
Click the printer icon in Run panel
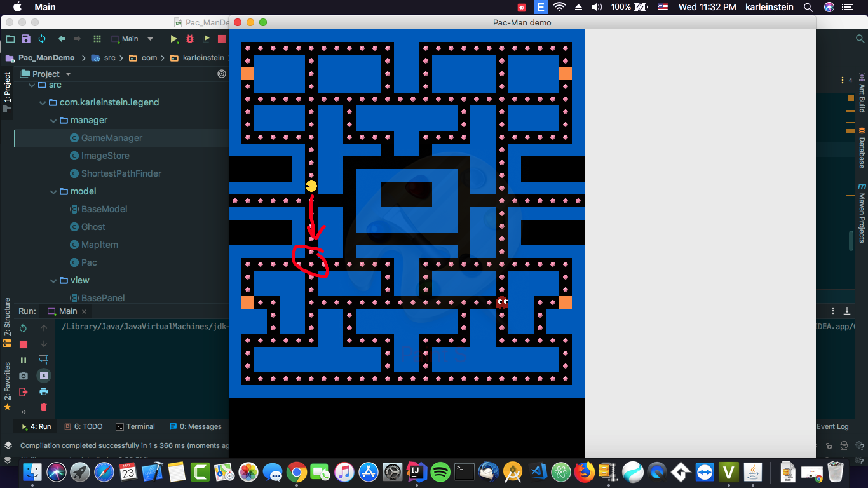tap(44, 391)
